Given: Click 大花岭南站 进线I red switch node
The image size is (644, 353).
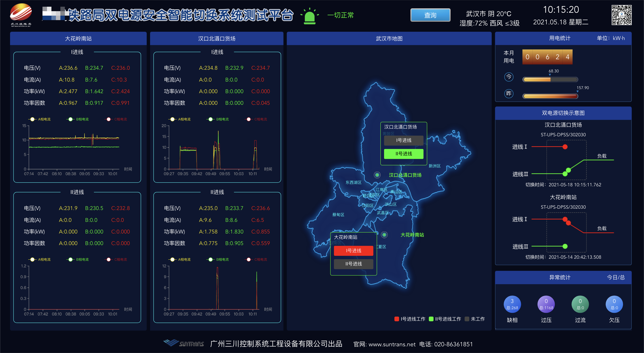Looking at the screenshot, I should coord(565,219).
